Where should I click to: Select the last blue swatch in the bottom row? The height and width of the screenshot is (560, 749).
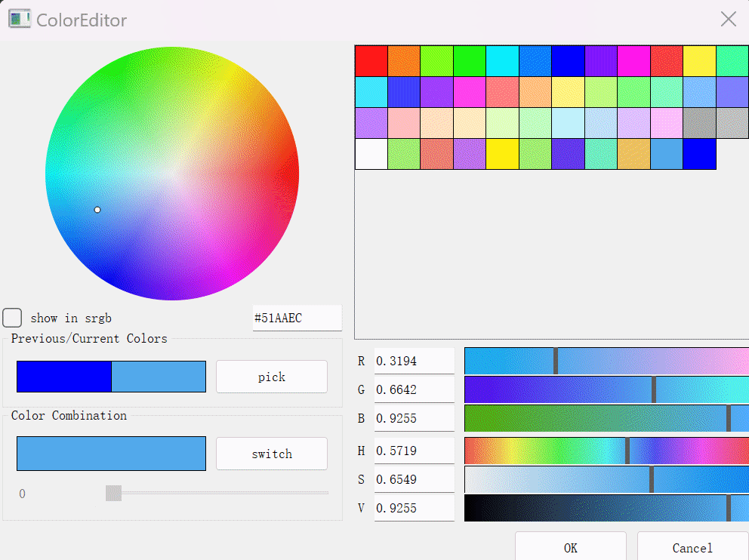coord(699,154)
